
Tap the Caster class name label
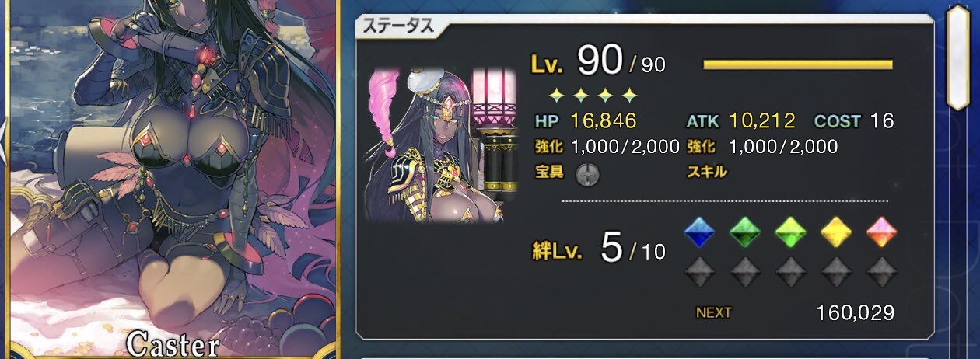(x=173, y=343)
